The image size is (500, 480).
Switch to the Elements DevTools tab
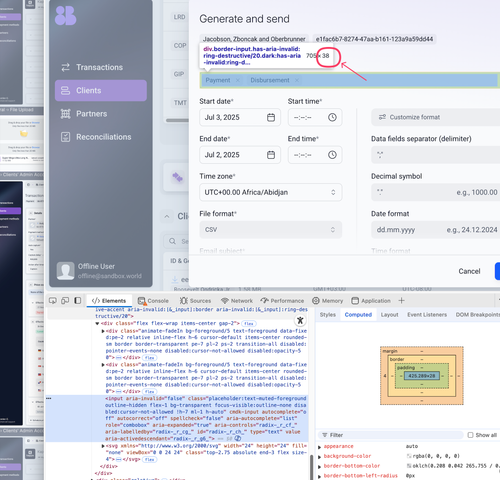[x=109, y=301]
